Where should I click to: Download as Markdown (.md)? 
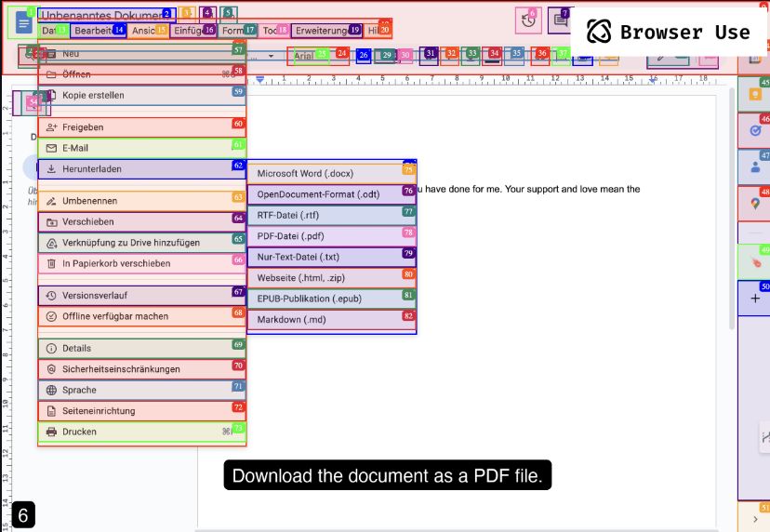tap(331, 320)
